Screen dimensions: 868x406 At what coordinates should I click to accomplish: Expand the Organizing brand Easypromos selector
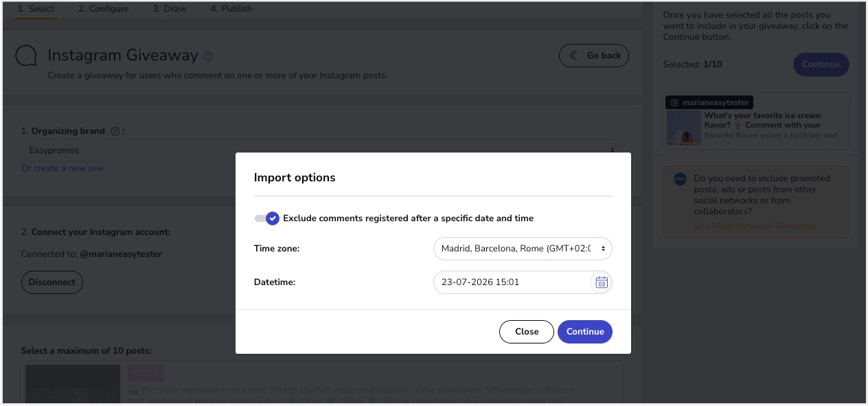[321, 150]
